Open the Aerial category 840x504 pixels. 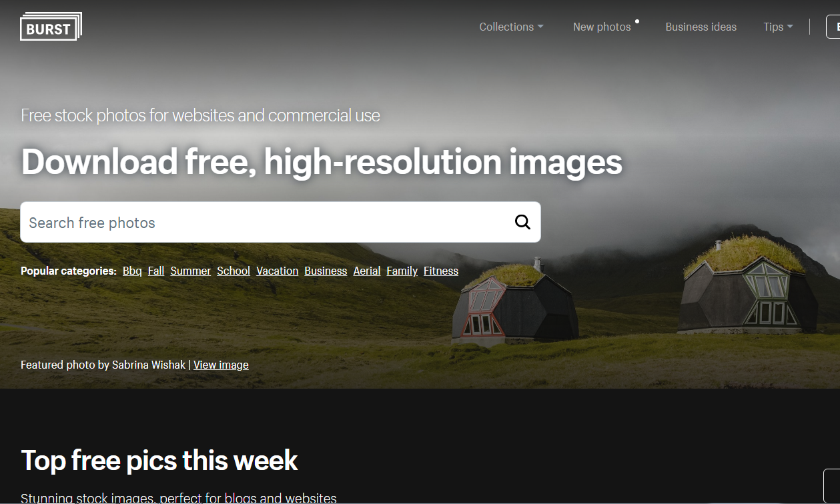click(x=367, y=271)
